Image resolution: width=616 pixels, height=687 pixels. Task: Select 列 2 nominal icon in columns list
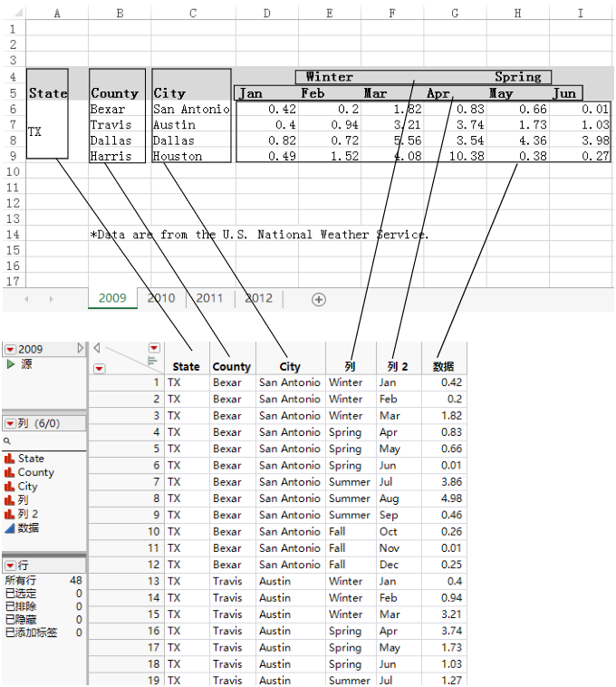point(9,514)
